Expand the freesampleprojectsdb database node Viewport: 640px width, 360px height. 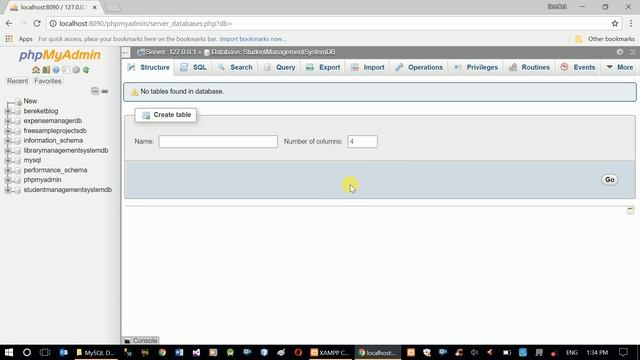coord(8,131)
